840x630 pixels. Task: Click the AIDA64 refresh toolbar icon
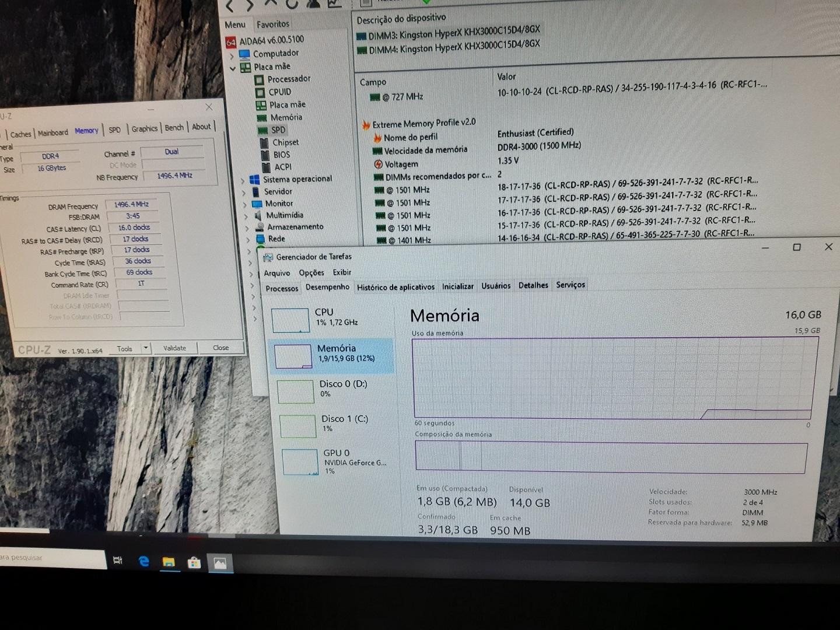click(292, 4)
